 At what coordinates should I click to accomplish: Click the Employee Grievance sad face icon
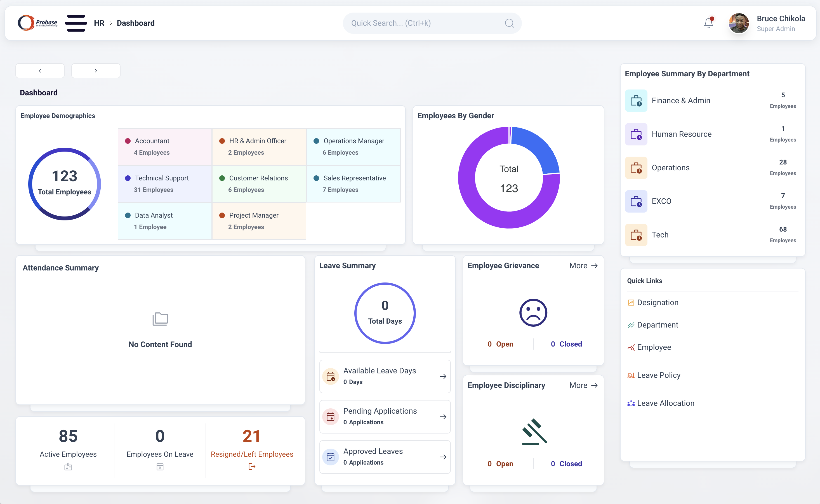pos(533,312)
